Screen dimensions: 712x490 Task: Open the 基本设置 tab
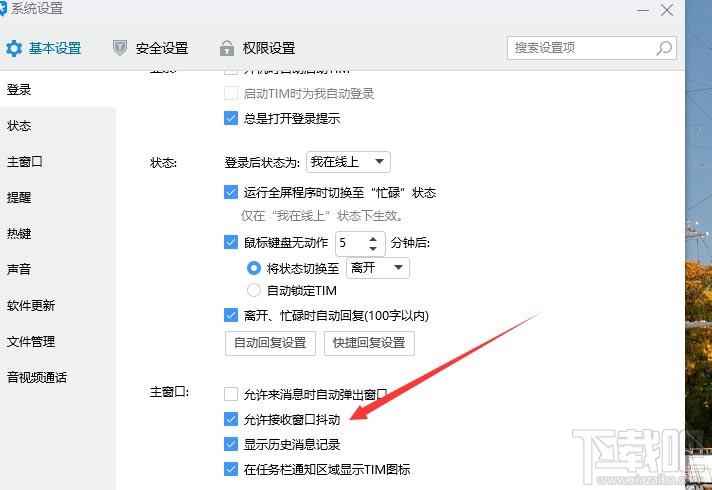click(44, 48)
